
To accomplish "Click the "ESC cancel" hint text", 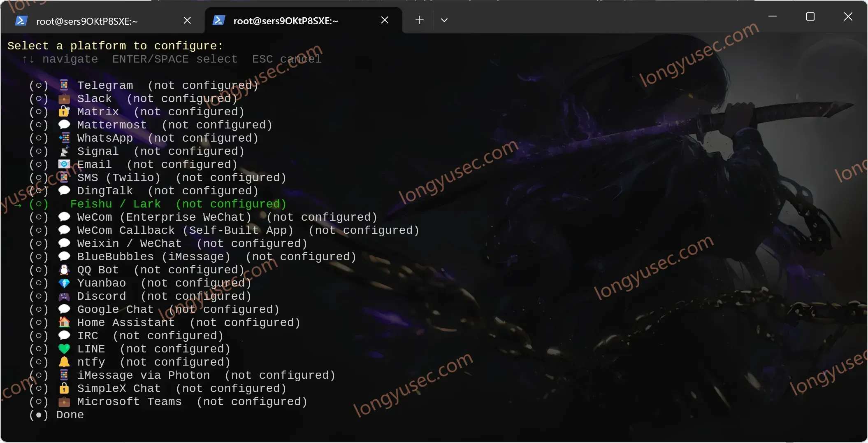I will click(x=287, y=59).
